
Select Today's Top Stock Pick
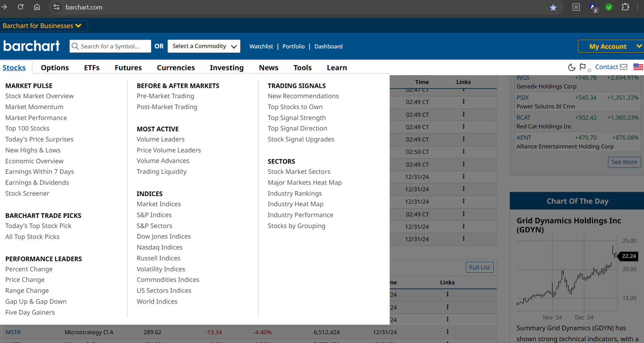pos(38,226)
